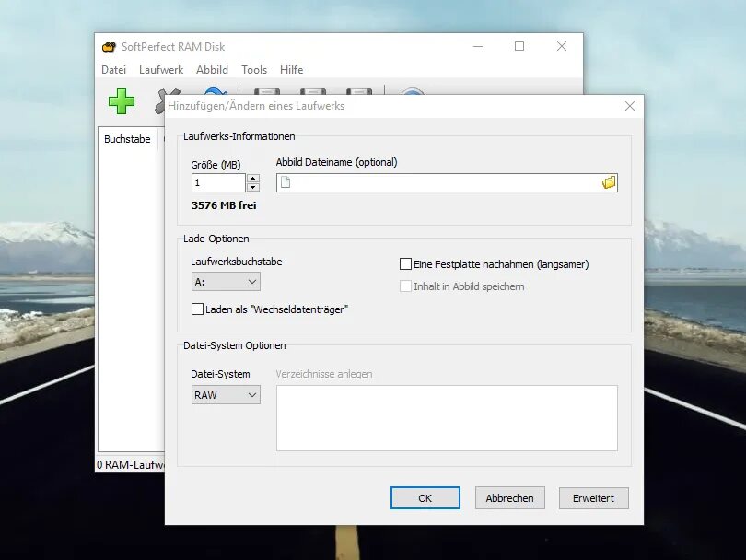Enable Laden als Wechseldatenträger checkbox
The height and width of the screenshot is (560, 746).
coord(197,309)
